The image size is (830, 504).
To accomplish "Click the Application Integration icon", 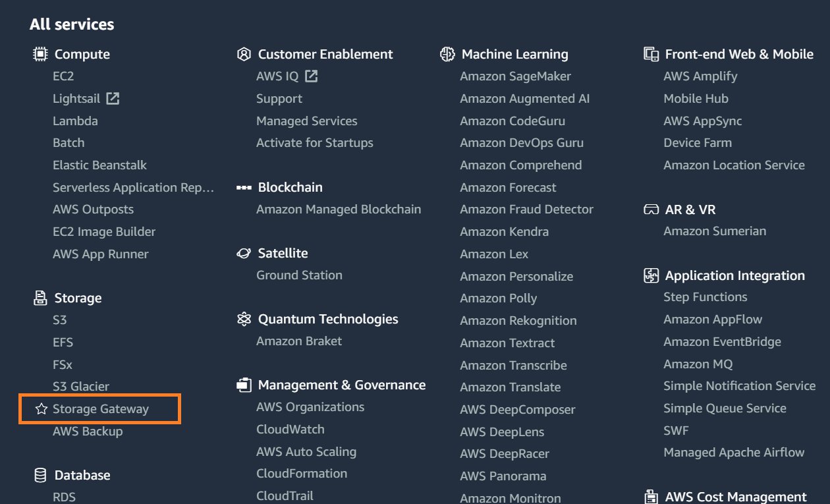I will [651, 275].
